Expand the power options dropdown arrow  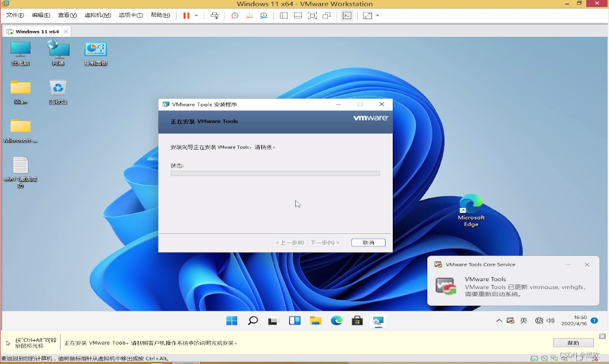[196, 15]
